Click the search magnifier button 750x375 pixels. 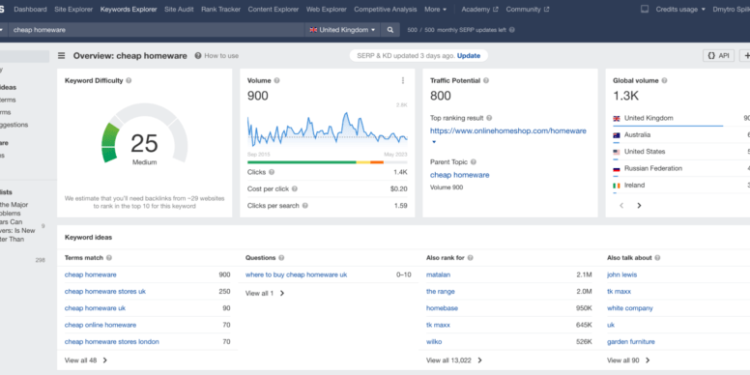click(x=390, y=30)
